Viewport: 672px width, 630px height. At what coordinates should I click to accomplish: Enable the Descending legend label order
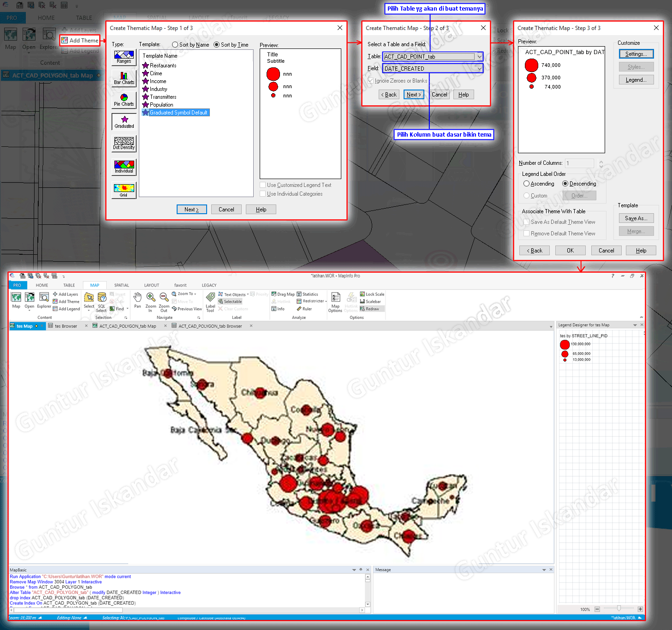point(565,183)
